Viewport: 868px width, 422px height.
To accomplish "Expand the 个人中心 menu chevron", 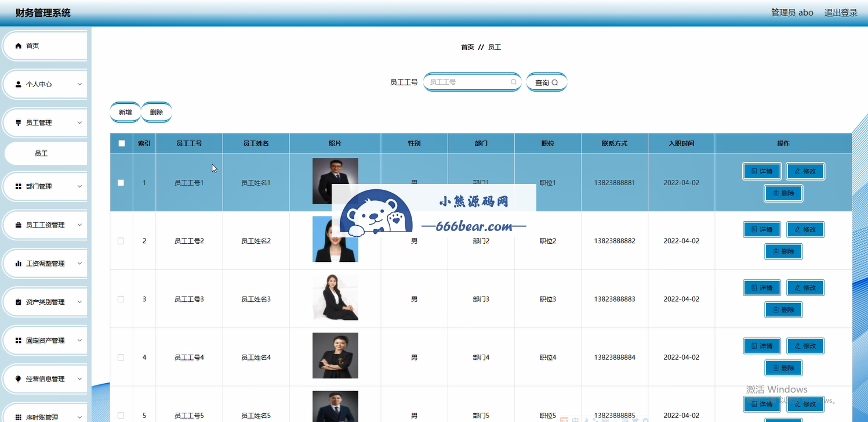I will click(x=79, y=84).
